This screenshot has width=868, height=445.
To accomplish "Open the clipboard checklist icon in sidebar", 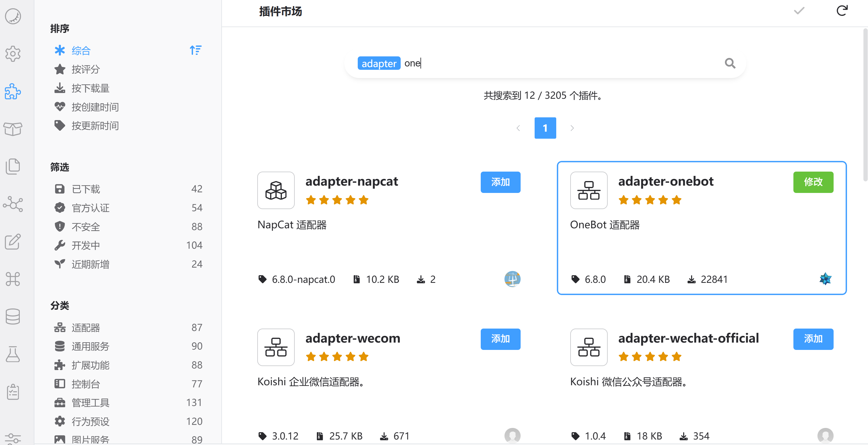I will pyautogui.click(x=13, y=392).
